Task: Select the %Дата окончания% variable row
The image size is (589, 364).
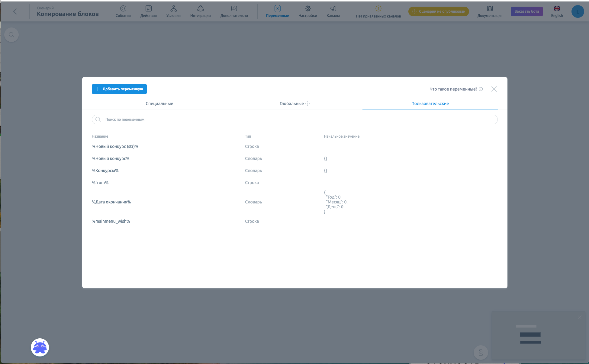Action: (x=111, y=202)
